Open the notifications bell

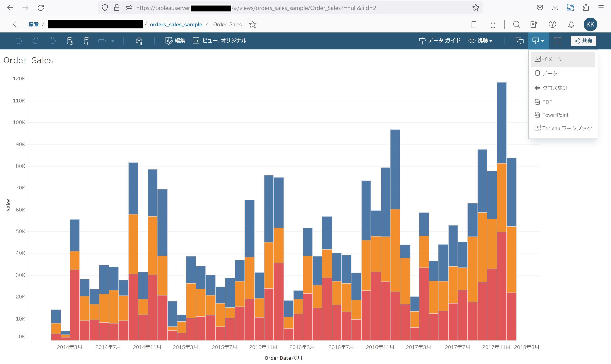point(571,24)
